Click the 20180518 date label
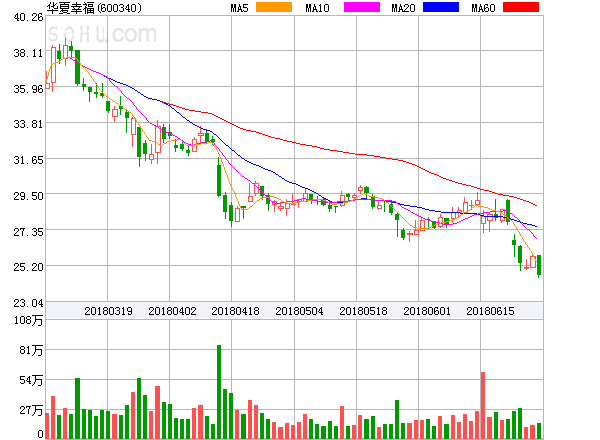The height and width of the screenshot is (440, 600). coord(363,311)
